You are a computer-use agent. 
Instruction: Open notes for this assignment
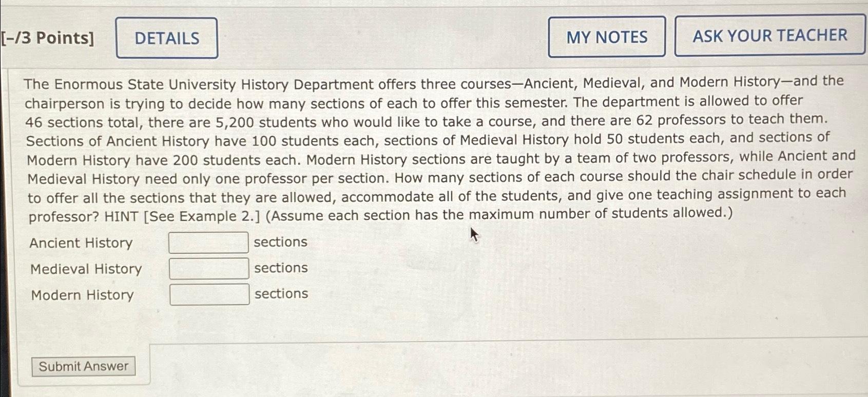coord(608,37)
